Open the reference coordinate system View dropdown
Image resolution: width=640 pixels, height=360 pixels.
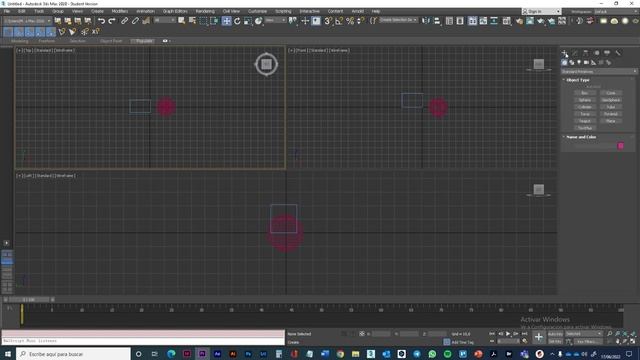click(276, 20)
